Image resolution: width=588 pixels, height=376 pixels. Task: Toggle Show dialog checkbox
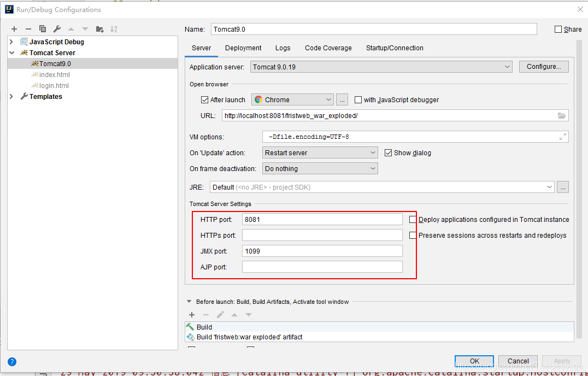click(x=388, y=152)
